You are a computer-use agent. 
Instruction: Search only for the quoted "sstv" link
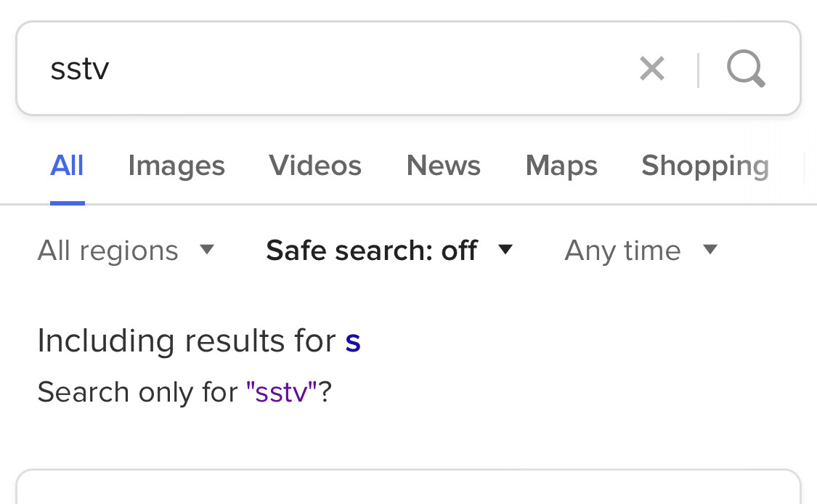tap(281, 391)
